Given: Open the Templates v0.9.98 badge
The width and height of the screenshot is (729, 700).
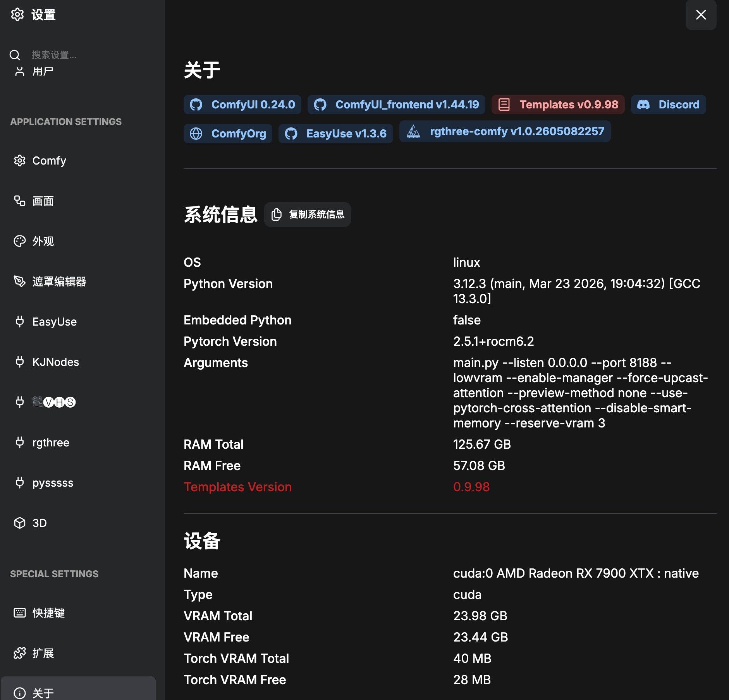Looking at the screenshot, I should (558, 105).
